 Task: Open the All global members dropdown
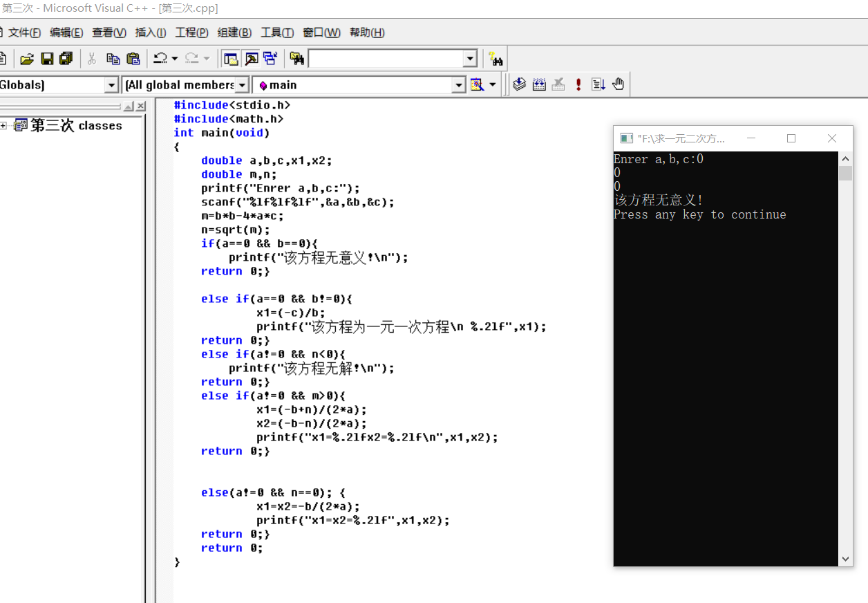pyautogui.click(x=242, y=85)
